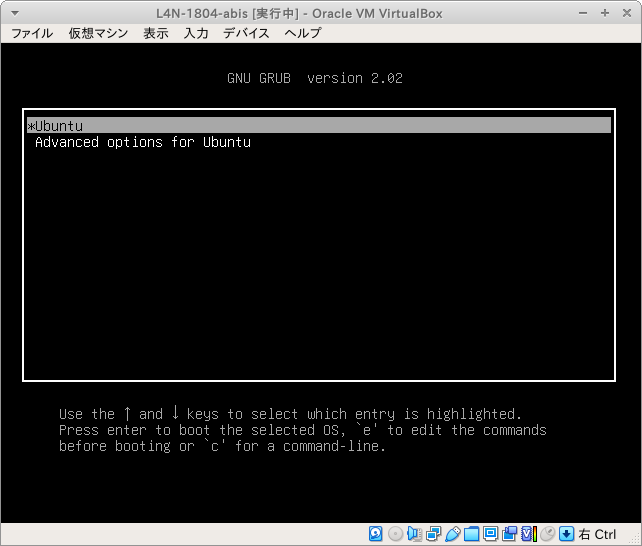Image resolution: width=642 pixels, height=546 pixels.
Task: Expand the window menu arrow in title bar
Action: [11, 13]
